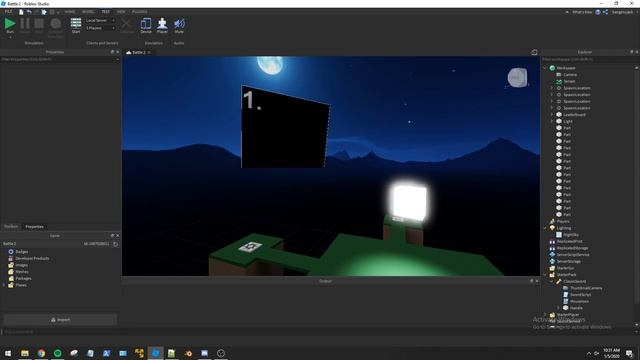Expand the Places folder in Game panel
This screenshot has width=640, height=360.
4,285
